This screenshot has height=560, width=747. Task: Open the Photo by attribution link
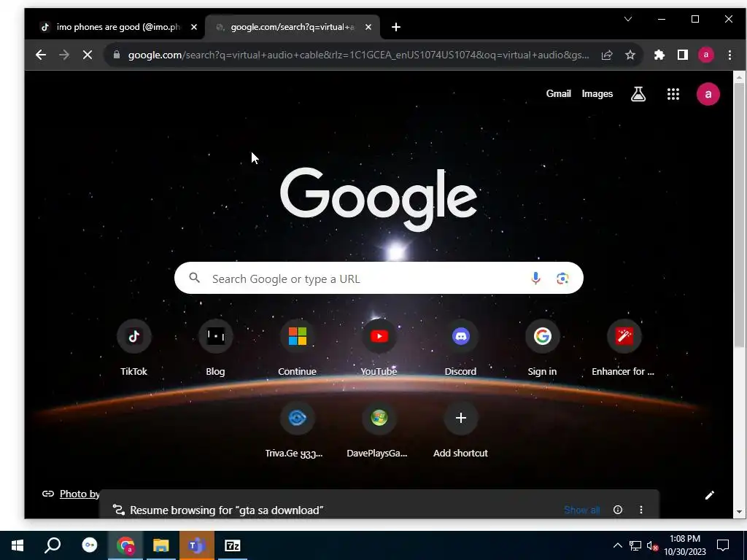[79, 494]
